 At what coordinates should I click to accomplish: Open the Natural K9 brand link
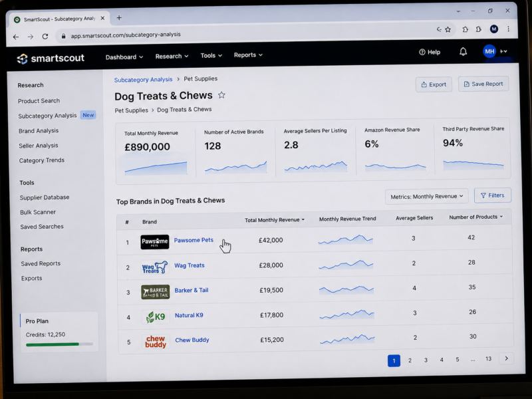pyautogui.click(x=189, y=315)
